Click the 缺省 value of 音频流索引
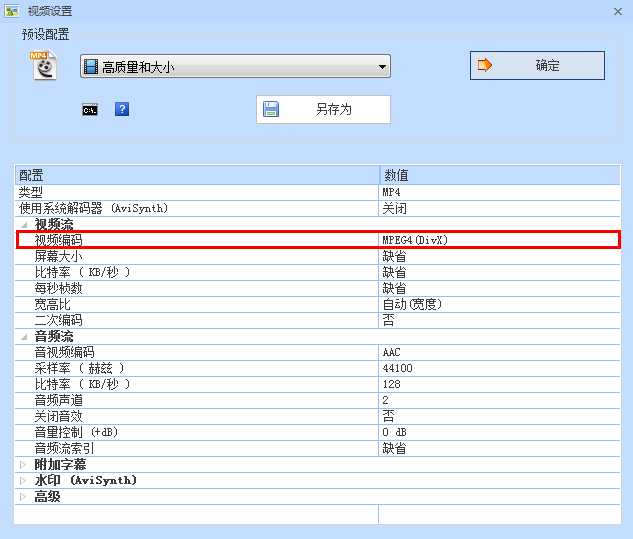This screenshot has width=633, height=539. pos(499,449)
